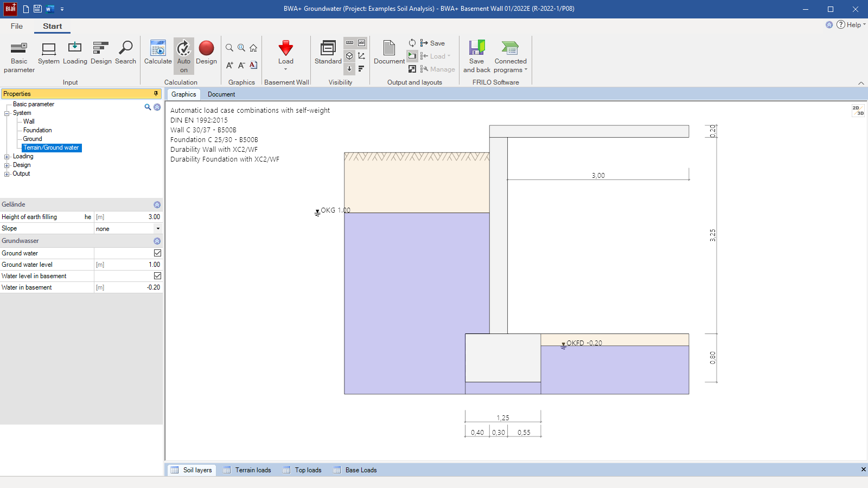Click the save icon in the title bar
This screenshot has width=868, height=488.
click(37, 9)
